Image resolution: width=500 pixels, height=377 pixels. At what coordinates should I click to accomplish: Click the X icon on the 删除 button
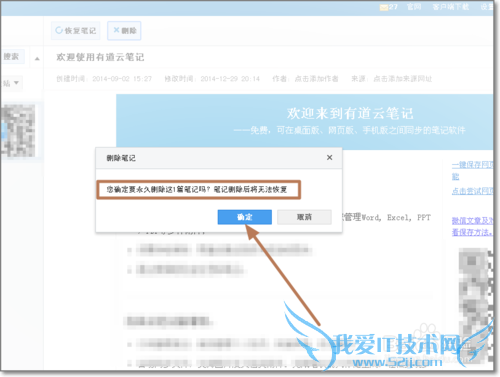click(x=116, y=30)
